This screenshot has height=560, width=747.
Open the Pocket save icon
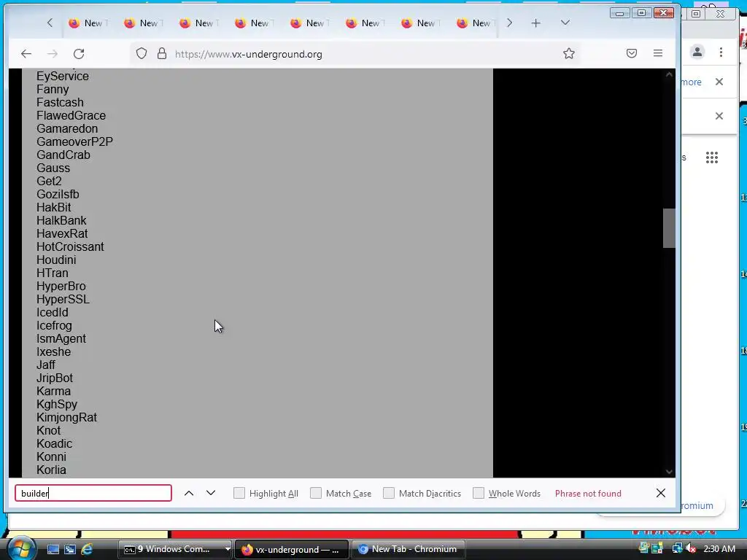632,53
